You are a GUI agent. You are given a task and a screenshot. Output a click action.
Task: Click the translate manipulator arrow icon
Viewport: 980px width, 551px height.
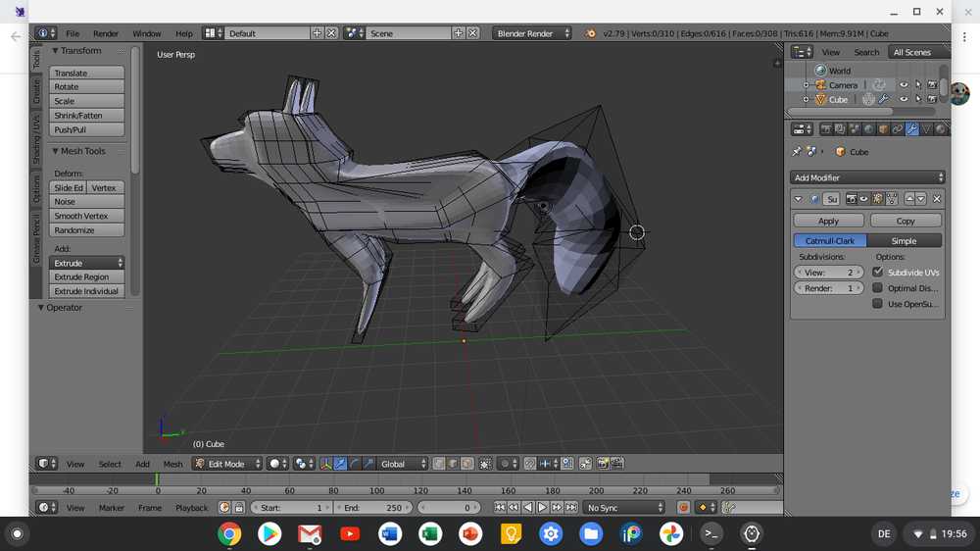tap(340, 464)
